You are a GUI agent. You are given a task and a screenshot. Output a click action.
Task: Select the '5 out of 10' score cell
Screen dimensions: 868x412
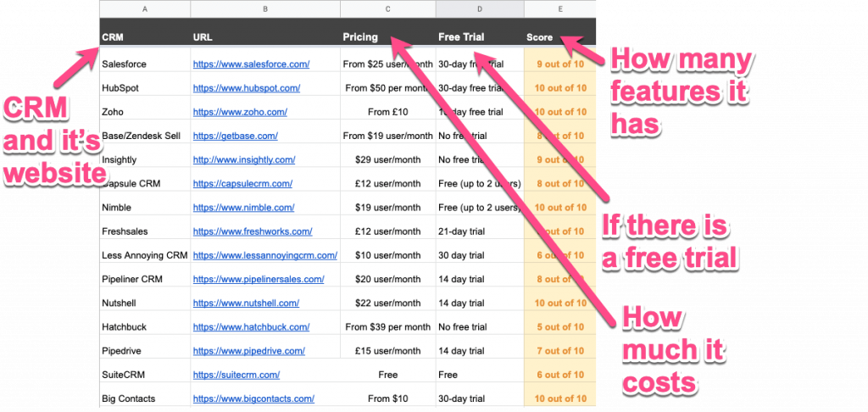coord(559,322)
